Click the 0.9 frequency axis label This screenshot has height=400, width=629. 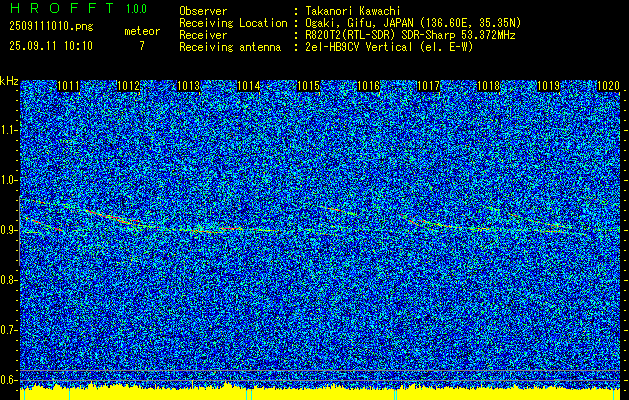coord(8,230)
